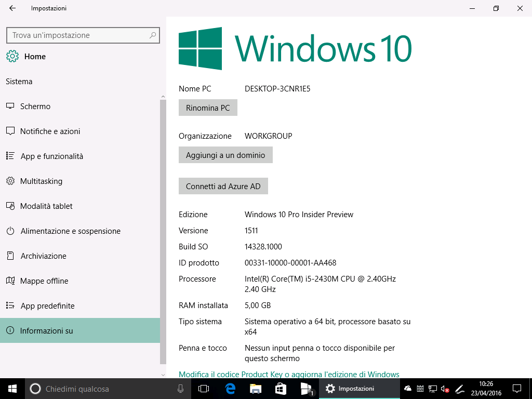Image resolution: width=532 pixels, height=399 pixels.
Task: Select the power icon for Alimentazione e sospensione
Action: pyautogui.click(x=10, y=231)
